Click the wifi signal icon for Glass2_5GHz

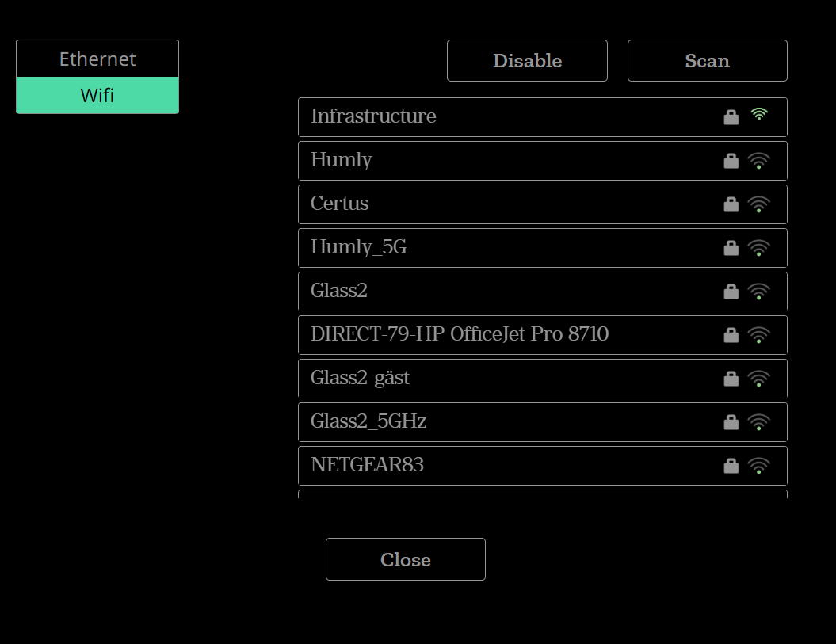pos(758,423)
